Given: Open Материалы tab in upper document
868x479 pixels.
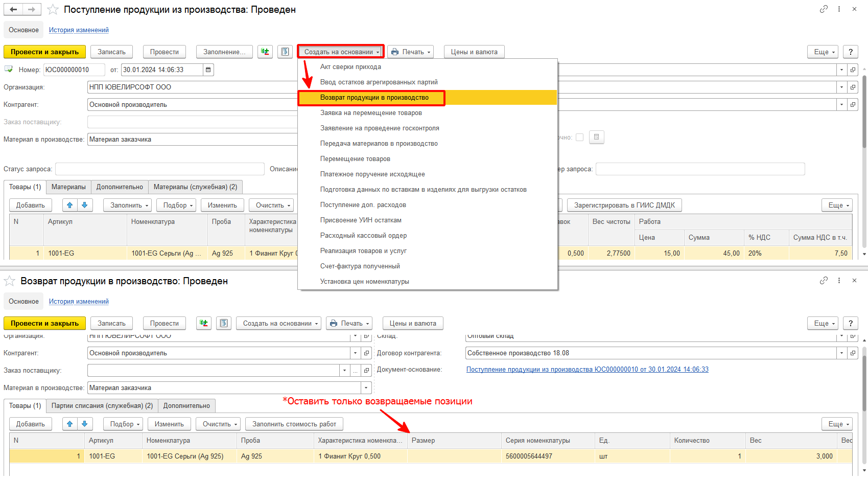Looking at the screenshot, I should 68,187.
